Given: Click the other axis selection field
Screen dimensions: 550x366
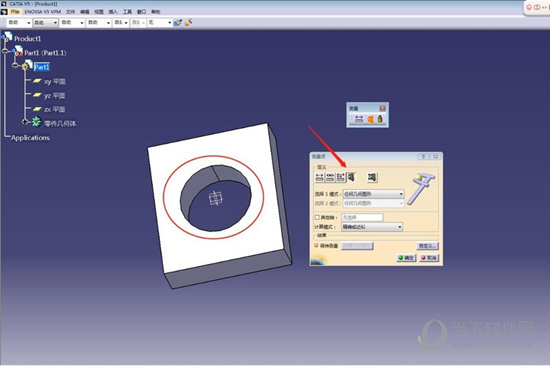Looking at the screenshot, I should [x=362, y=218].
